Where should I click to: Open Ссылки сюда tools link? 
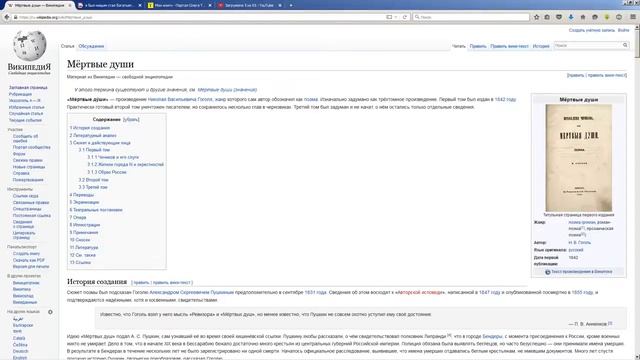click(25, 196)
